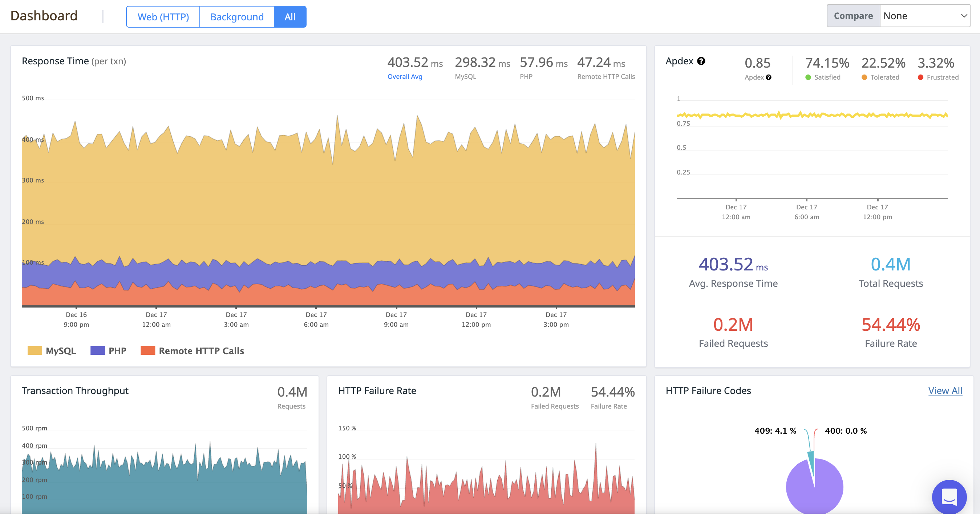Toggle MySQL series in chart legend

61,351
